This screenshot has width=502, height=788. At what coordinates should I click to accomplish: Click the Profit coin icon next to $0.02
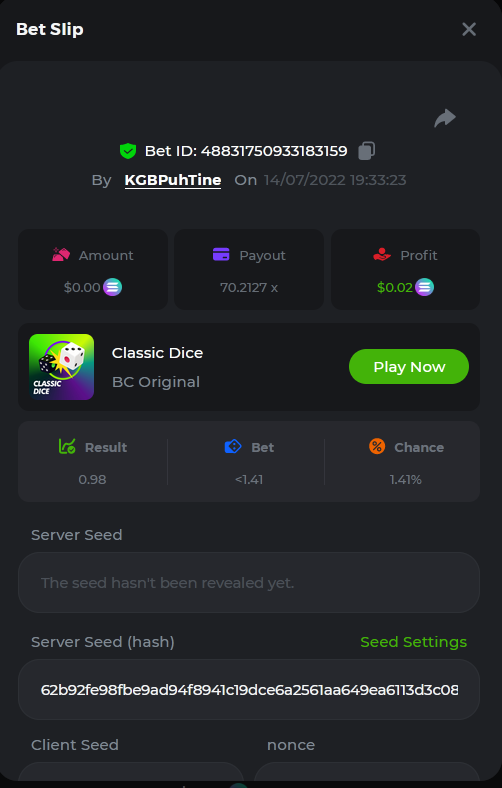click(425, 287)
